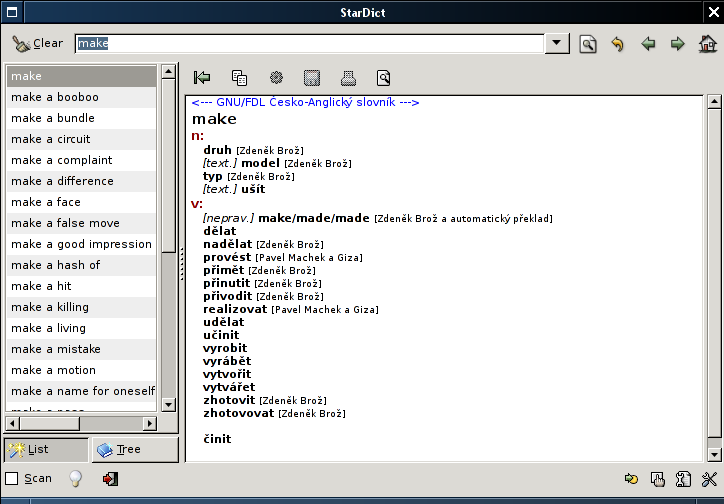This screenshot has width=724, height=504.
Task: Select 'make a hash of' entry
Action: pyautogui.click(x=82, y=265)
